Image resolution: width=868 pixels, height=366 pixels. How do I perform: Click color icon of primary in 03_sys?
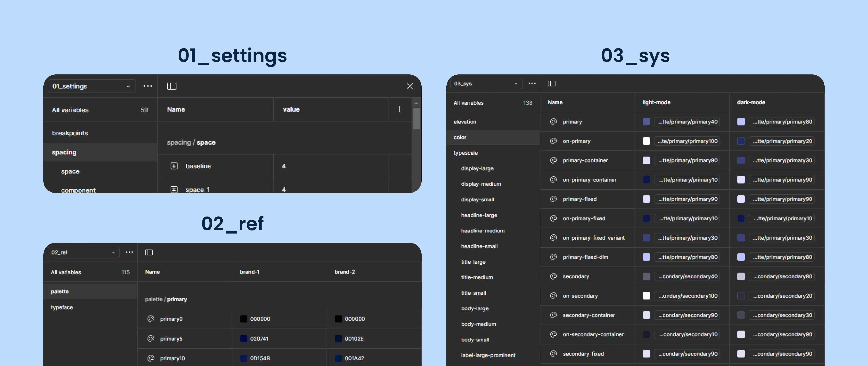pos(553,122)
